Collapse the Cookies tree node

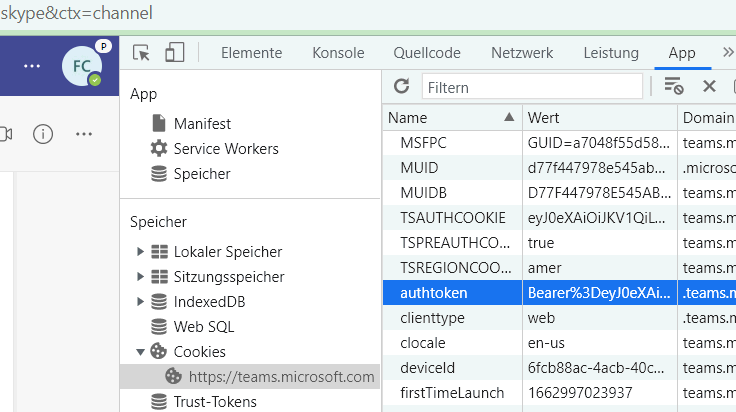[140, 351]
